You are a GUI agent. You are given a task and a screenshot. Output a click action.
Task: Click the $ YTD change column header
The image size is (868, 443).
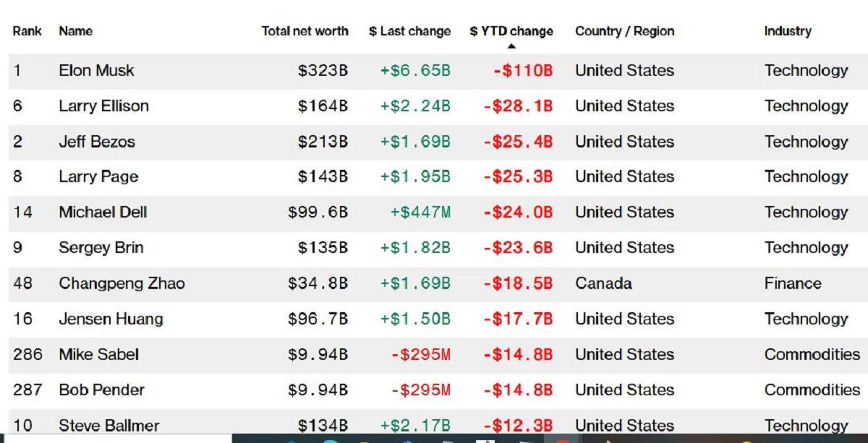511,31
